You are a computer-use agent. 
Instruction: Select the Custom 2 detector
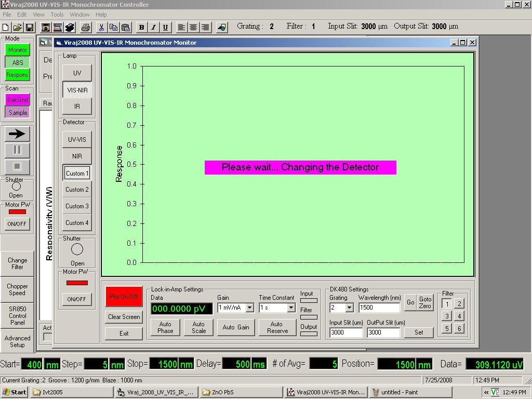tap(77, 189)
